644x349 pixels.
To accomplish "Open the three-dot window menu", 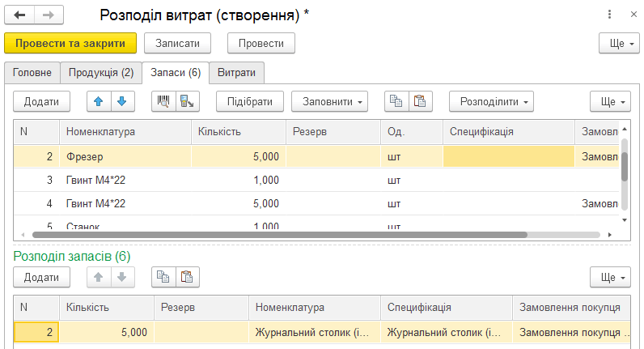I will (x=609, y=15).
